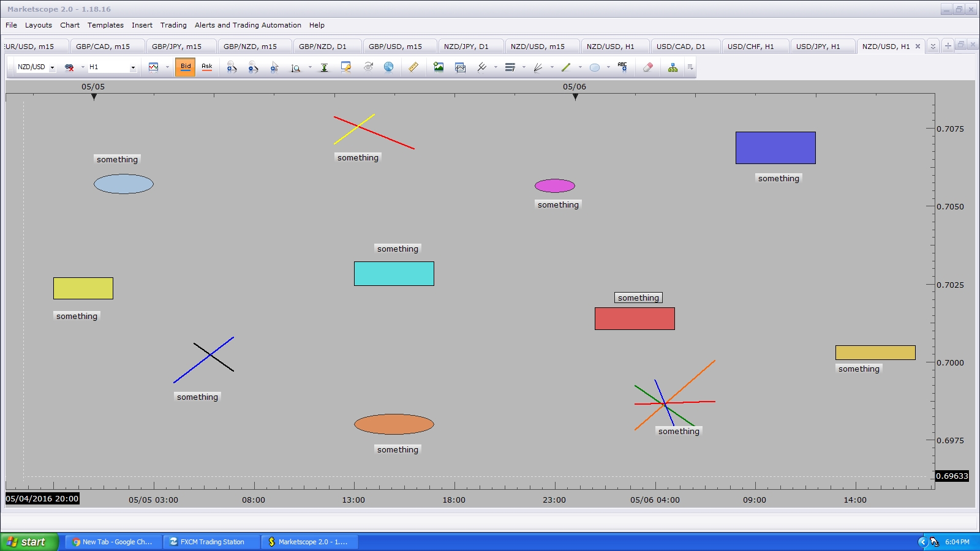
Task: Select the green line drawing tool
Action: pyautogui.click(x=566, y=67)
